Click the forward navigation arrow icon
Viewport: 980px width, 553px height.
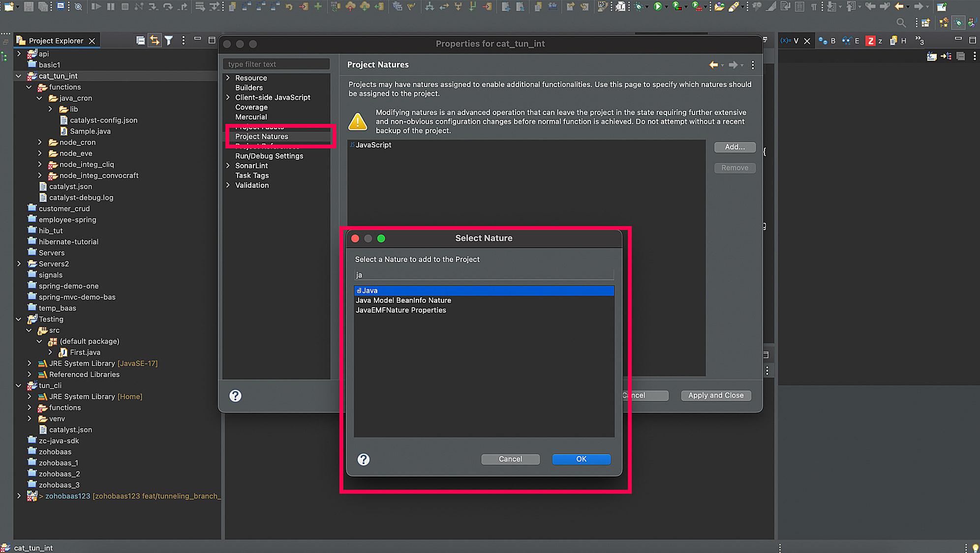pyautogui.click(x=733, y=64)
